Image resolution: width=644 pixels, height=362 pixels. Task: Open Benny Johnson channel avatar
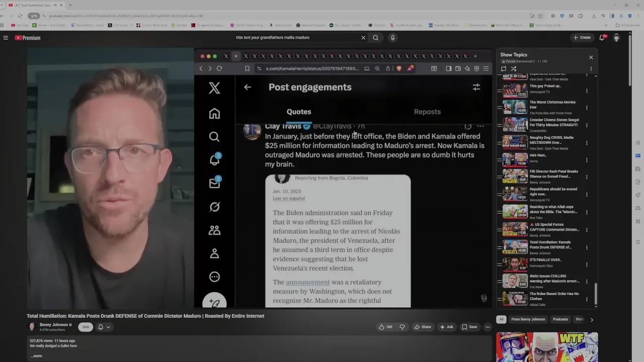[x=32, y=327]
